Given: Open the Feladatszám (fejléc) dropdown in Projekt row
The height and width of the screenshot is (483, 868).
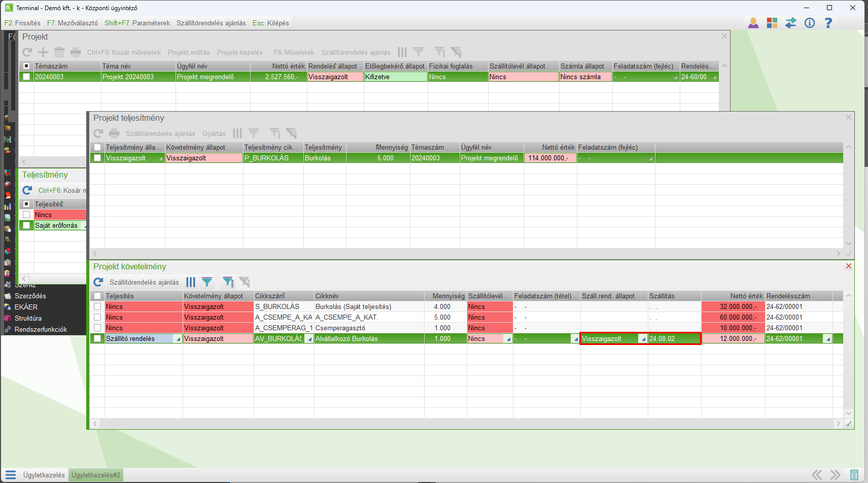Looking at the screenshot, I should [x=675, y=77].
